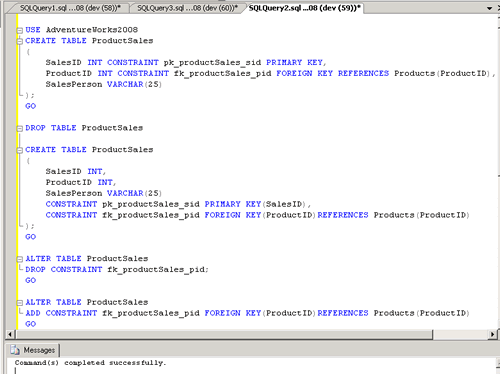Click pk_productSales_sid in first CREATE TABLE

point(212,62)
